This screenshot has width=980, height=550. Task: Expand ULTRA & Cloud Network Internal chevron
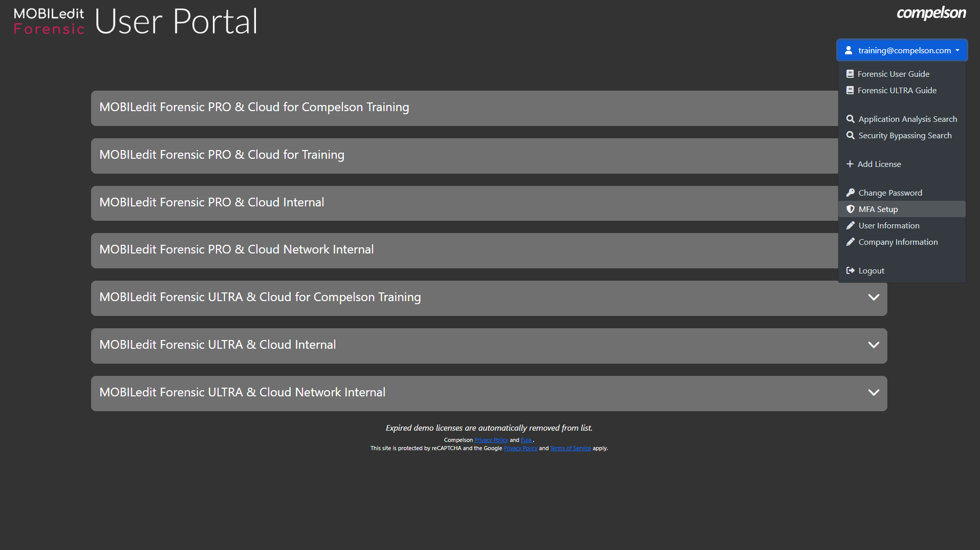point(874,393)
